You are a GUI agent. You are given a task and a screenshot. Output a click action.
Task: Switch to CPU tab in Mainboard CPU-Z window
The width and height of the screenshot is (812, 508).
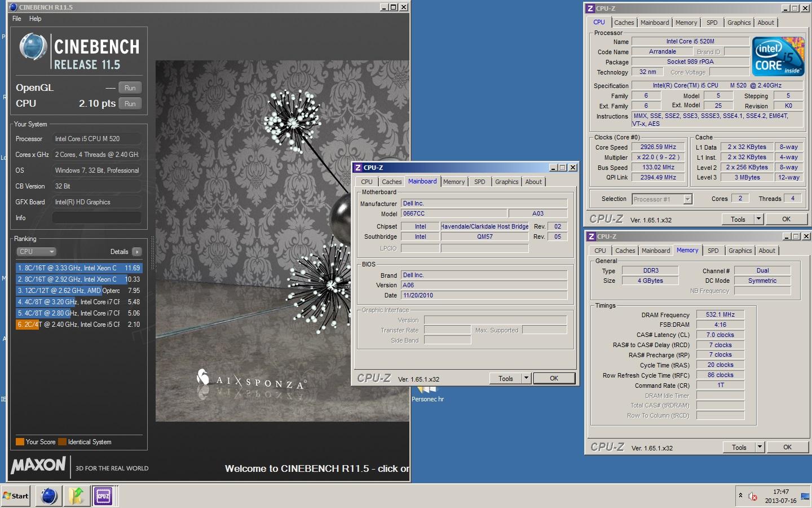(x=367, y=182)
